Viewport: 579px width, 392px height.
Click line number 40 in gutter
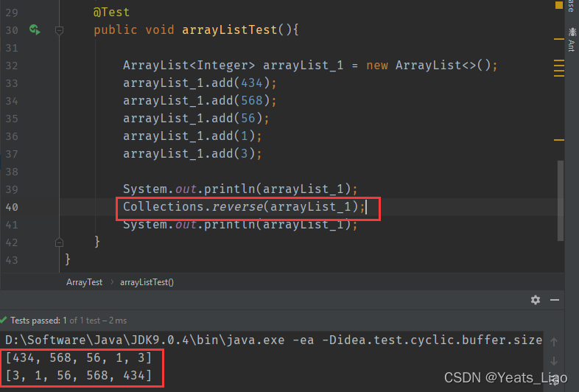pyautogui.click(x=12, y=207)
